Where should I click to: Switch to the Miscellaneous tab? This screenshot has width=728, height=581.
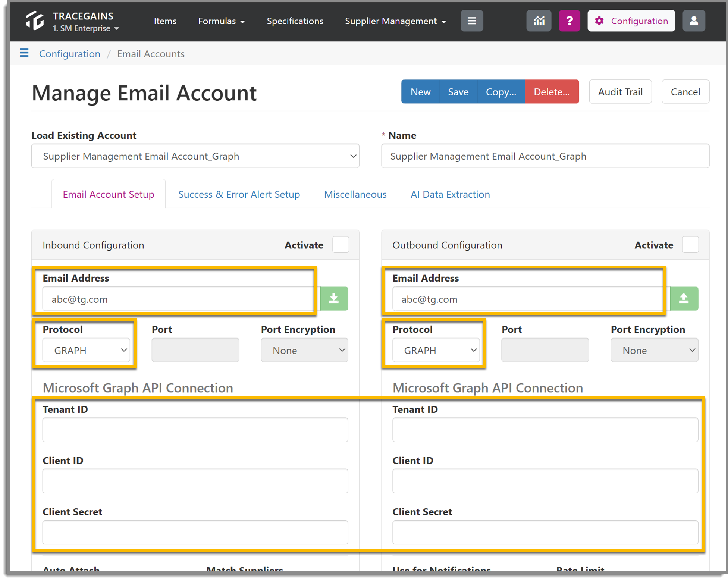click(355, 194)
